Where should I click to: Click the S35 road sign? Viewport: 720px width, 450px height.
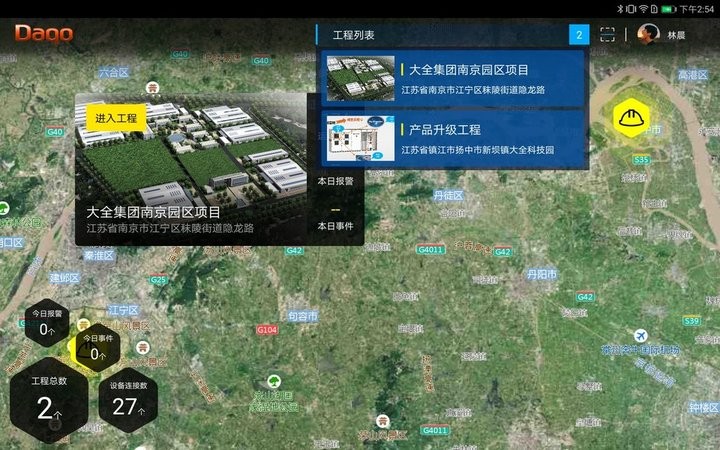[641, 159]
